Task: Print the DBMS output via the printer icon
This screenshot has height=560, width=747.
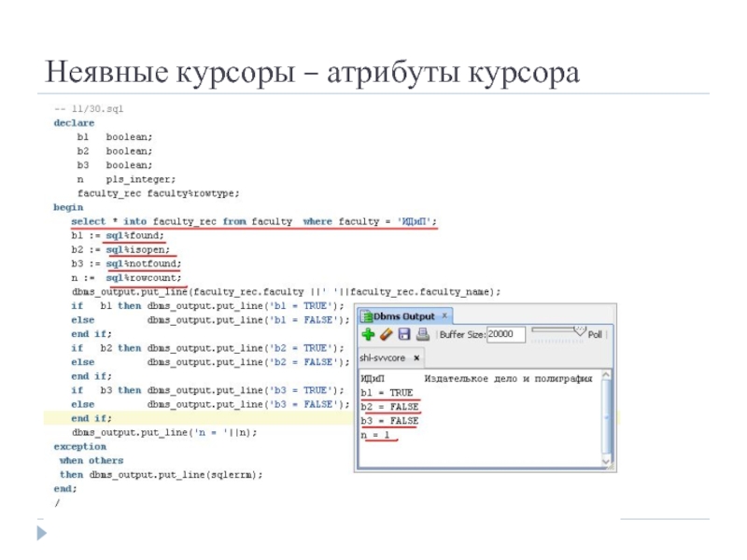Action: [421, 334]
